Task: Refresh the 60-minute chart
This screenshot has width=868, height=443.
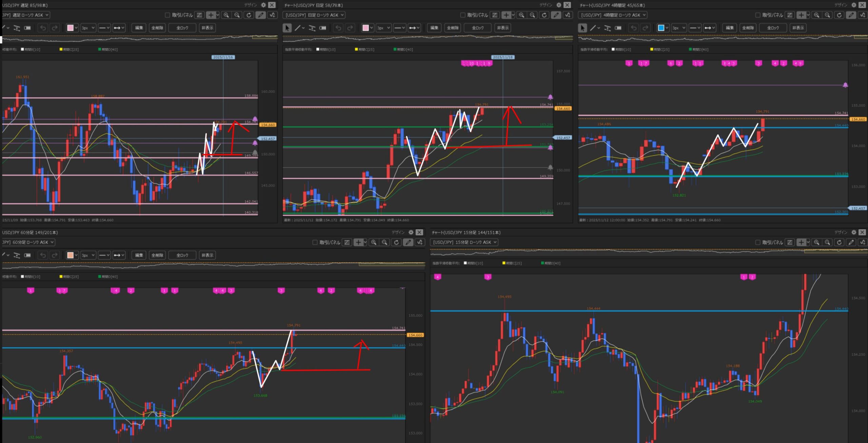Action: (x=396, y=242)
